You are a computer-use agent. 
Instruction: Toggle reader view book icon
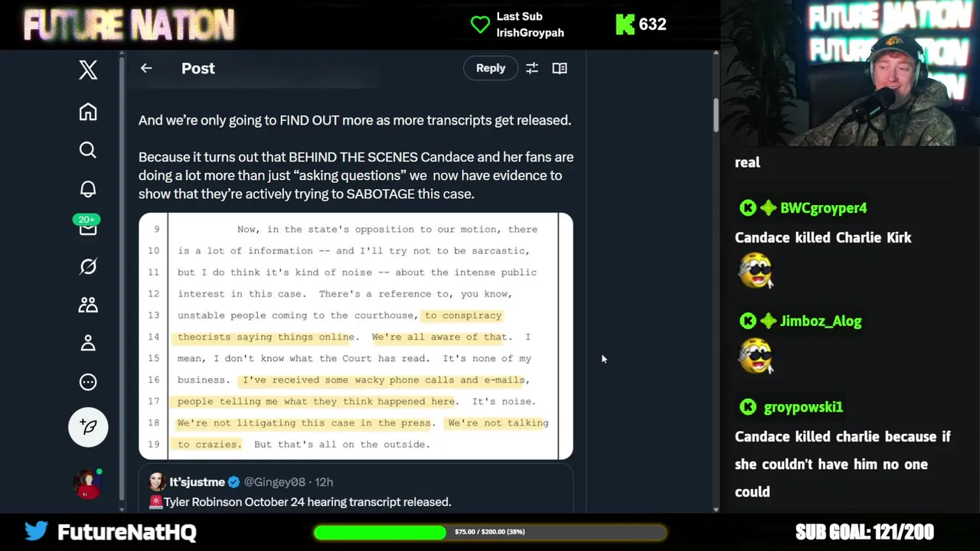(560, 68)
